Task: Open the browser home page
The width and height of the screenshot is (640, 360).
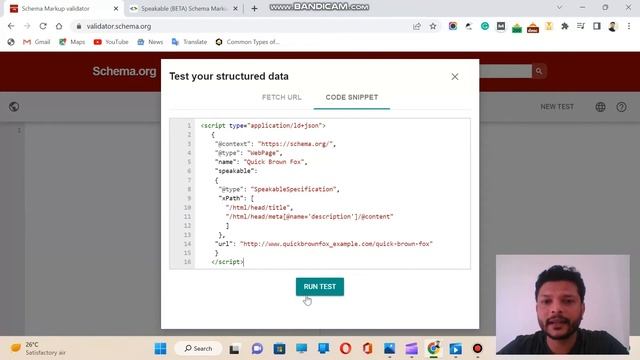Action: coord(59,26)
